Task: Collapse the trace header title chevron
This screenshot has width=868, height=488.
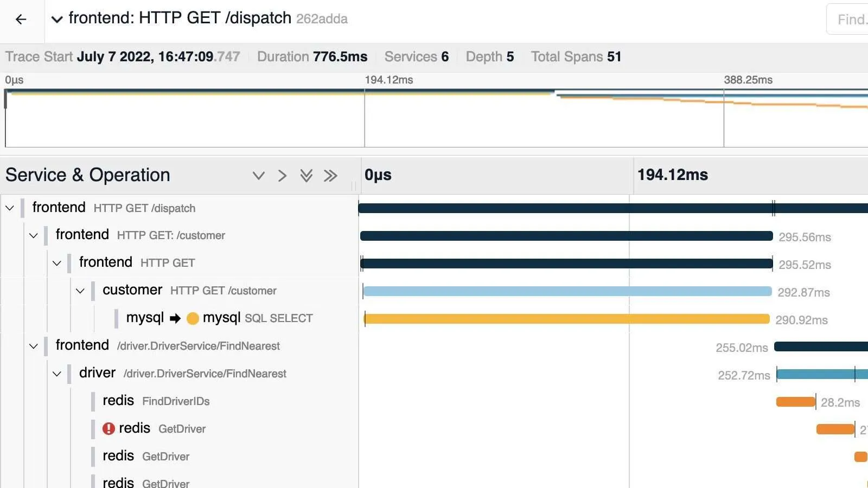Action: tap(56, 20)
